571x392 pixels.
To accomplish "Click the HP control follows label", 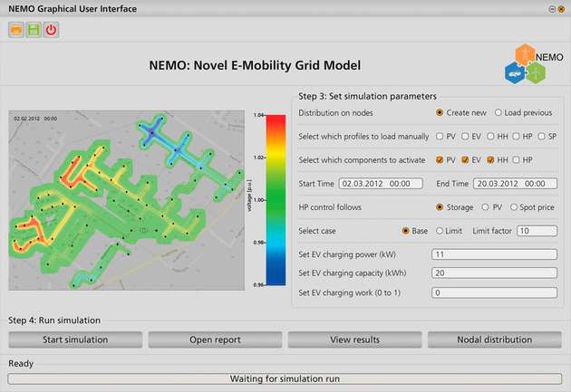I will point(330,207).
